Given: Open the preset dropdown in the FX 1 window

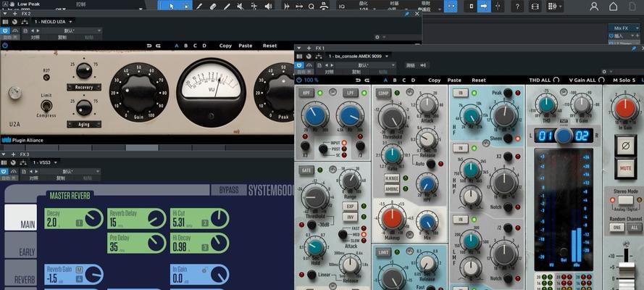Looking at the screenshot, I should click(x=366, y=65).
